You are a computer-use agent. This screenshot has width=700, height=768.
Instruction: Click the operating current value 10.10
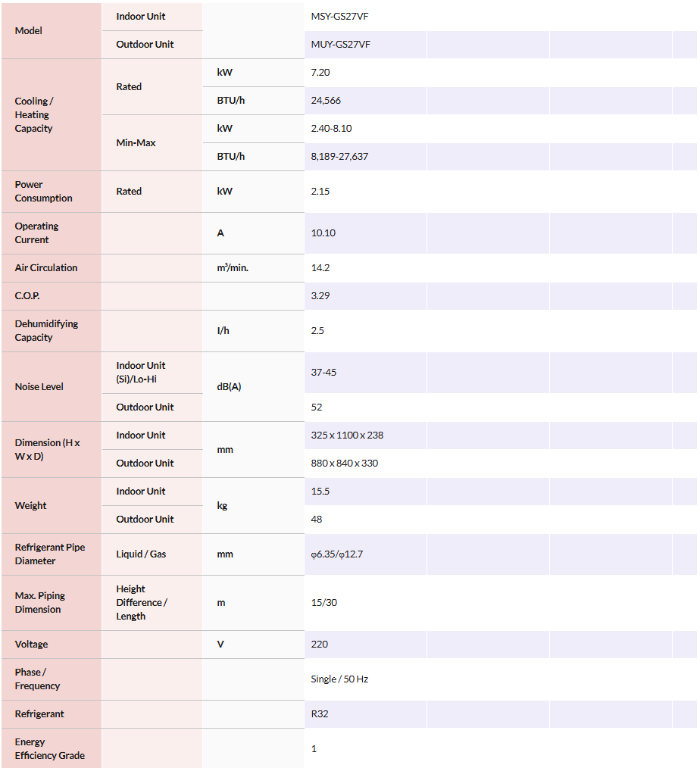pos(323,233)
